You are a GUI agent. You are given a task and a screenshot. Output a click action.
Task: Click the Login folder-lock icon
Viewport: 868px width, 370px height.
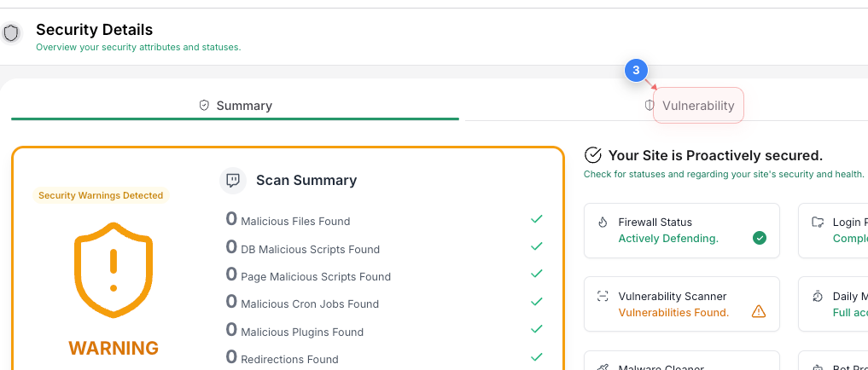818,223
